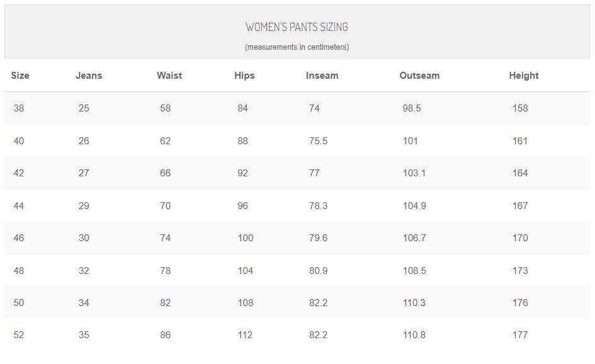Click the Jeans column header
This screenshot has height=364, width=595.
[x=89, y=76]
